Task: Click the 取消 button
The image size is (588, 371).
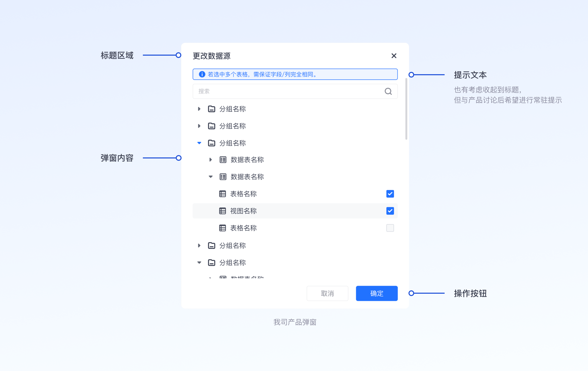Action: coord(327,293)
